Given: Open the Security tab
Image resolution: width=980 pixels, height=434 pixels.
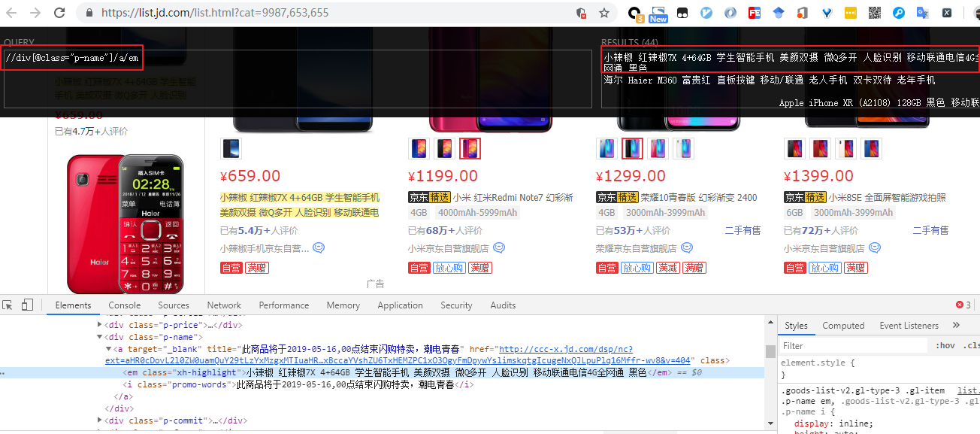Looking at the screenshot, I should click(456, 305).
